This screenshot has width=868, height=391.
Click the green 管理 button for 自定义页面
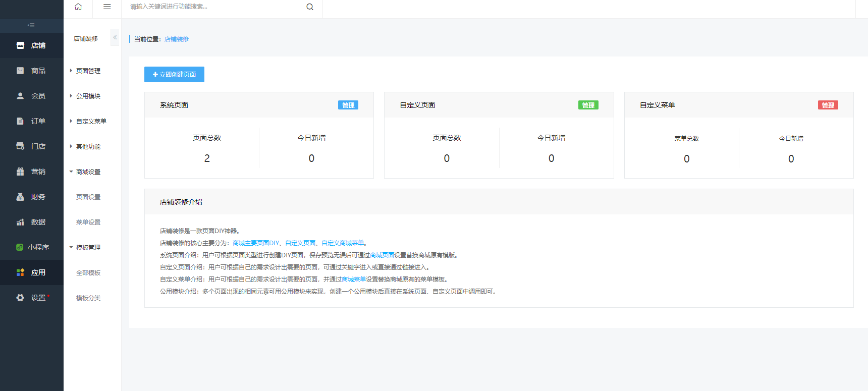coord(588,105)
